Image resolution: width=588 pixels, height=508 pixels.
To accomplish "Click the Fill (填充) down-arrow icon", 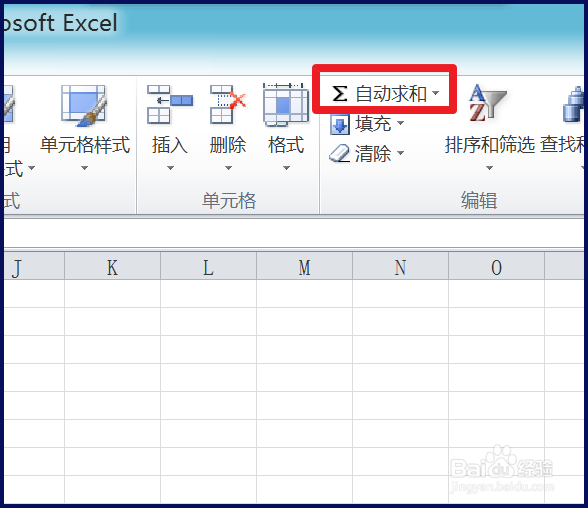I will point(340,124).
